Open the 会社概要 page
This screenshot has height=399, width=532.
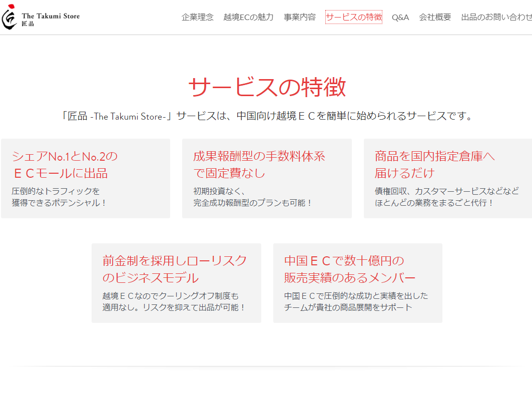point(435,17)
